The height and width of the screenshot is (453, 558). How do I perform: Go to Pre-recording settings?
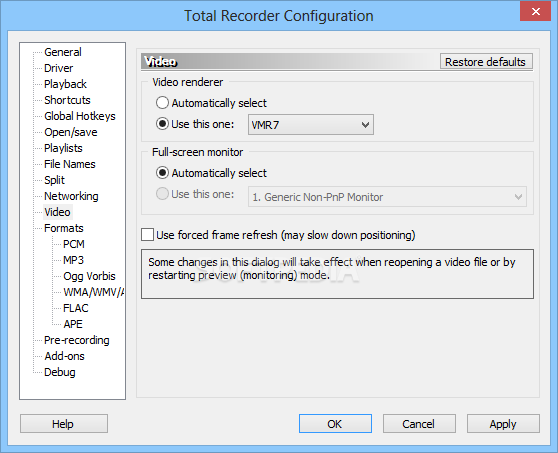77,340
